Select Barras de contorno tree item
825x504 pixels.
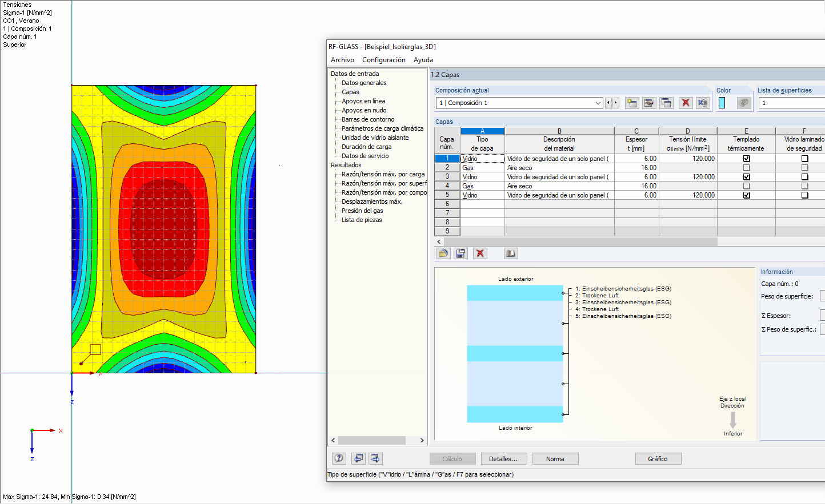pyautogui.click(x=368, y=119)
